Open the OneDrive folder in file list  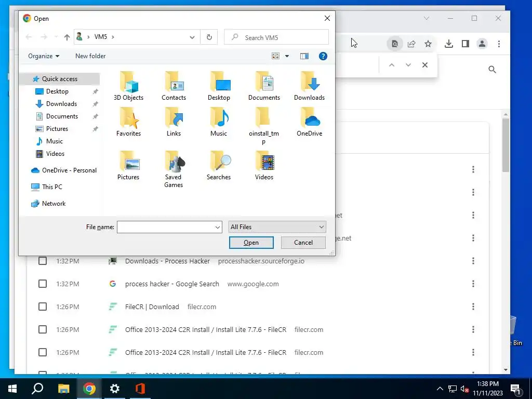point(309,122)
